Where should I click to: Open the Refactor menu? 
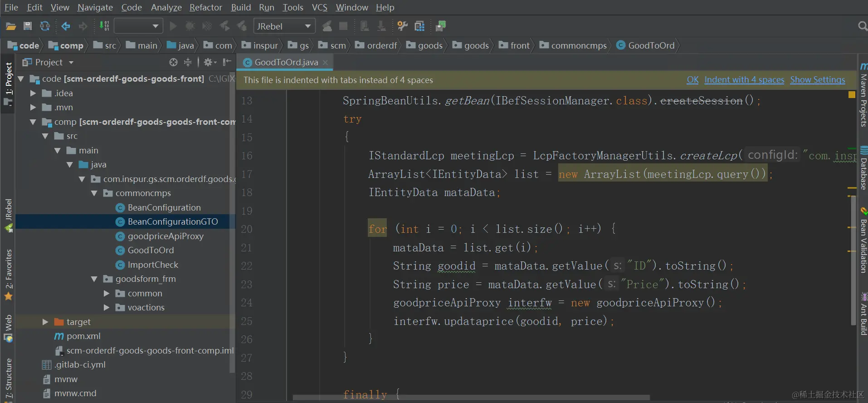coord(206,7)
